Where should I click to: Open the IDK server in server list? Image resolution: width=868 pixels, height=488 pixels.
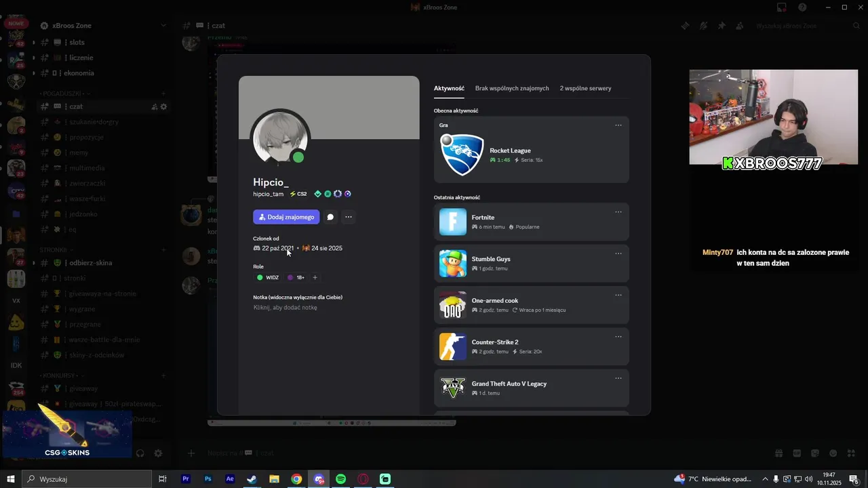(x=16, y=365)
